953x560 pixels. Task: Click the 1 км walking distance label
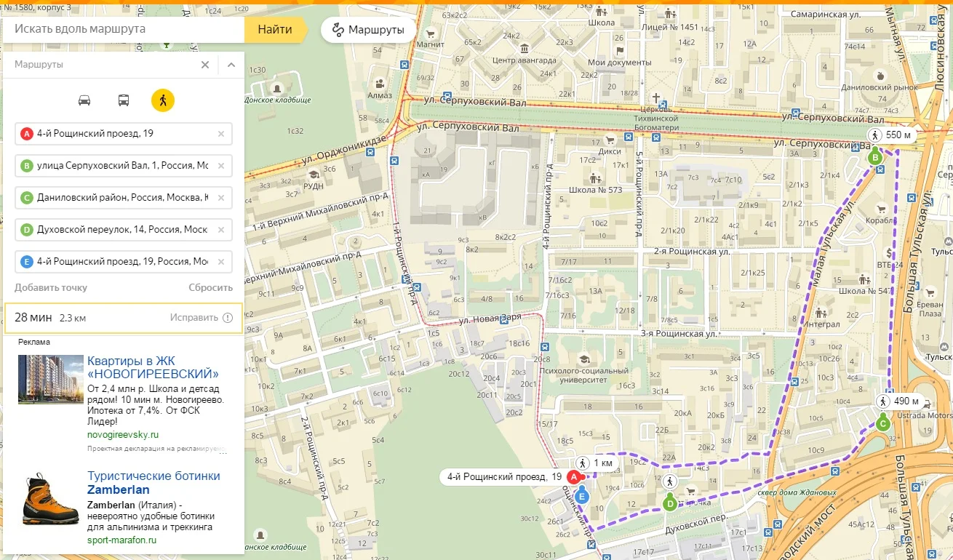point(596,463)
